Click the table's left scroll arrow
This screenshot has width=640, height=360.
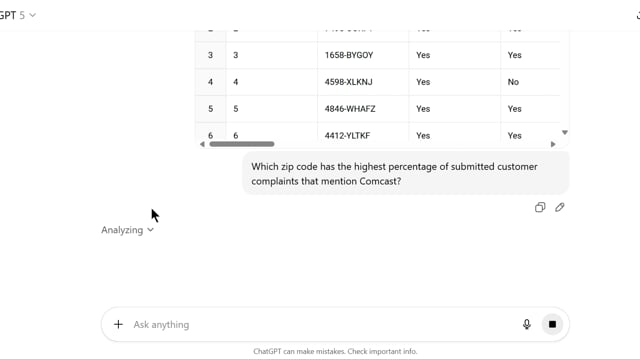tap(202, 144)
